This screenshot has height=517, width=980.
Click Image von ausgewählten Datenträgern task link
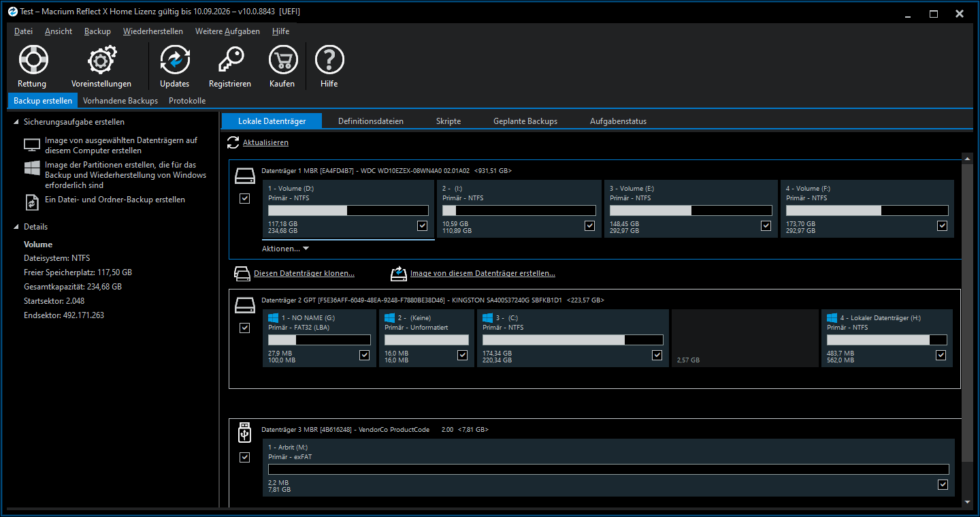tap(121, 145)
